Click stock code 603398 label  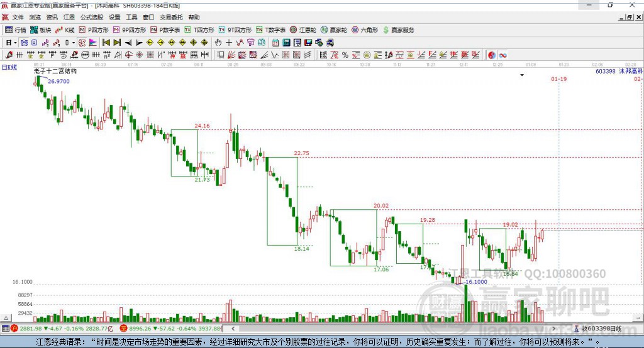coord(606,71)
